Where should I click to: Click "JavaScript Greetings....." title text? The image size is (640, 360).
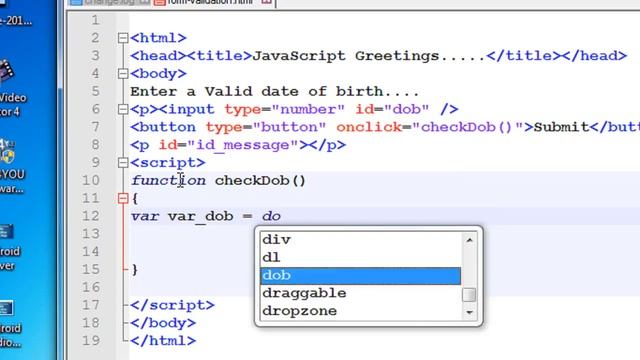(x=369, y=56)
